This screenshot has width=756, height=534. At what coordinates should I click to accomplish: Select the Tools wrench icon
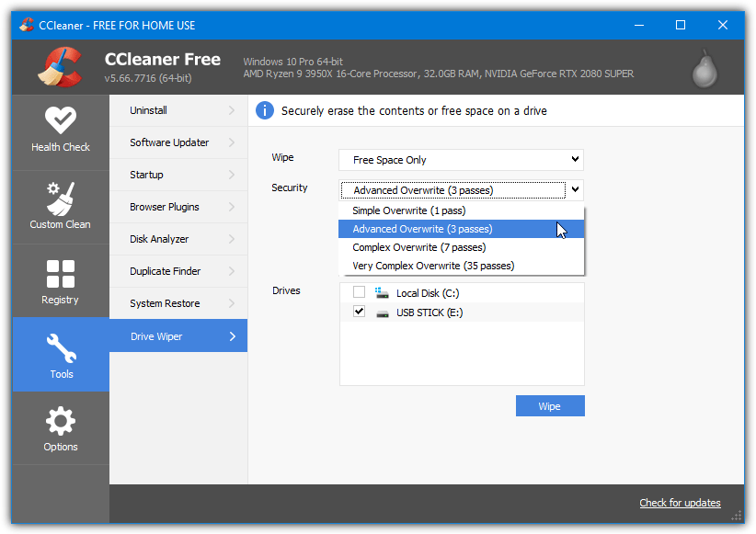pyautogui.click(x=62, y=347)
